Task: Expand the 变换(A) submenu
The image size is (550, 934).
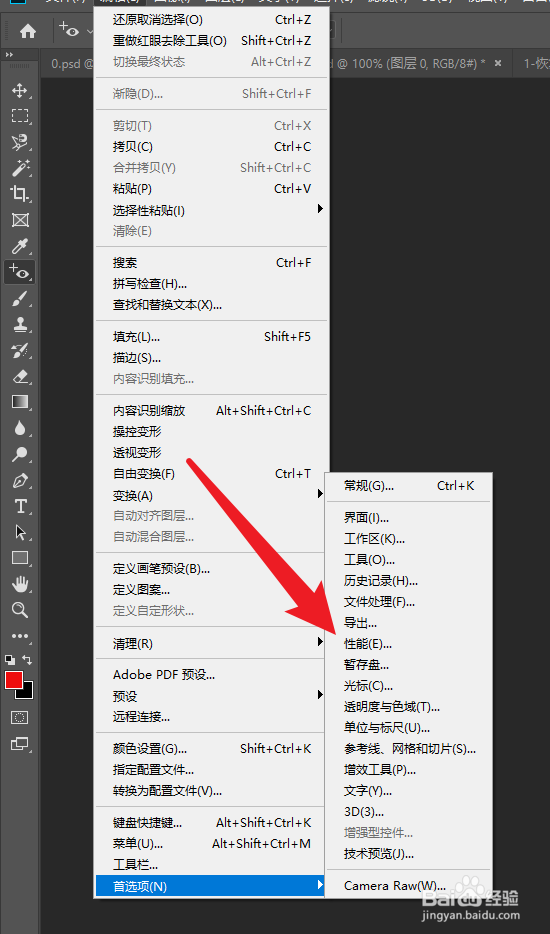Action: click(x=321, y=494)
